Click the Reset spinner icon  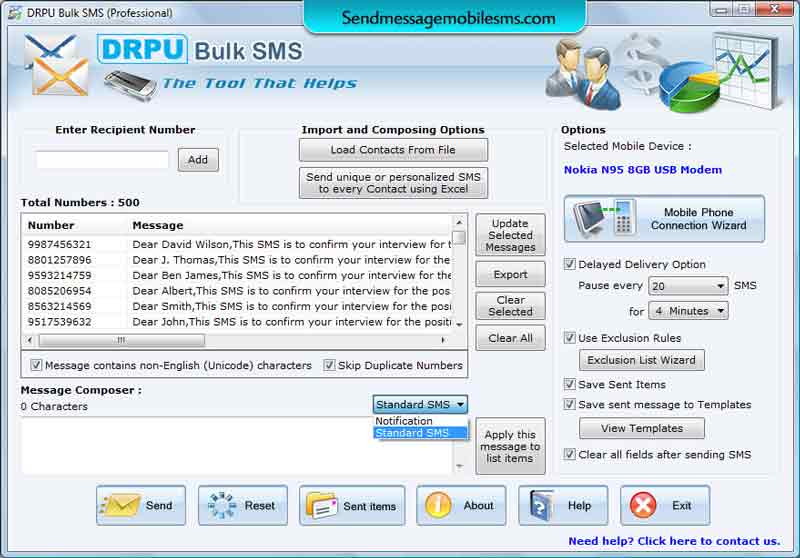222,505
